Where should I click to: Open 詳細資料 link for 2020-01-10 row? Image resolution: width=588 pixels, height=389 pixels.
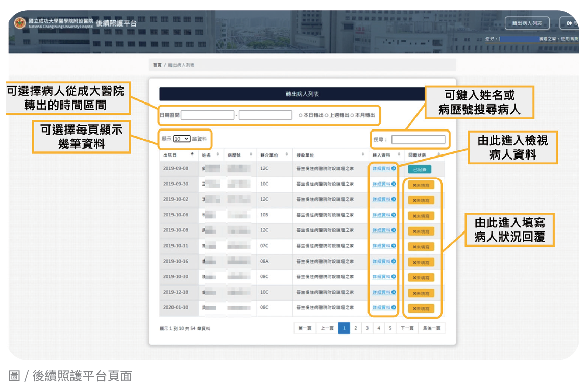[x=381, y=308]
